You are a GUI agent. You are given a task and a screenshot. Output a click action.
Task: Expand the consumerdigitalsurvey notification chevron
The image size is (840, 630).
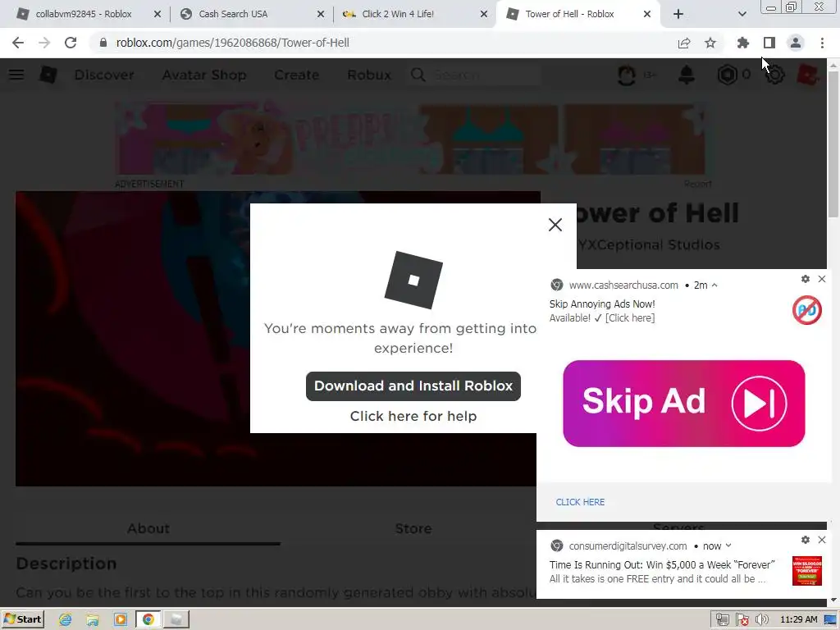click(728, 546)
